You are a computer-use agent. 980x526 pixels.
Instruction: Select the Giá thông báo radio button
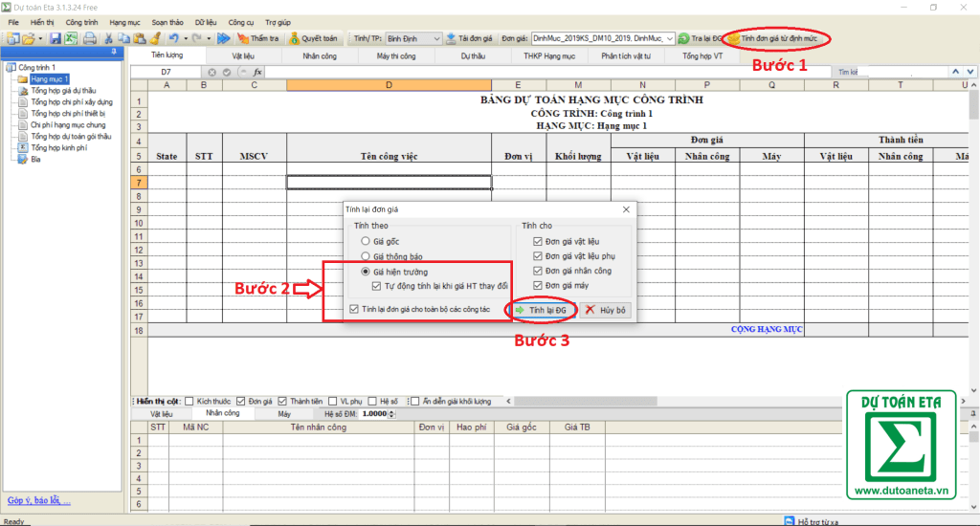tap(366, 256)
